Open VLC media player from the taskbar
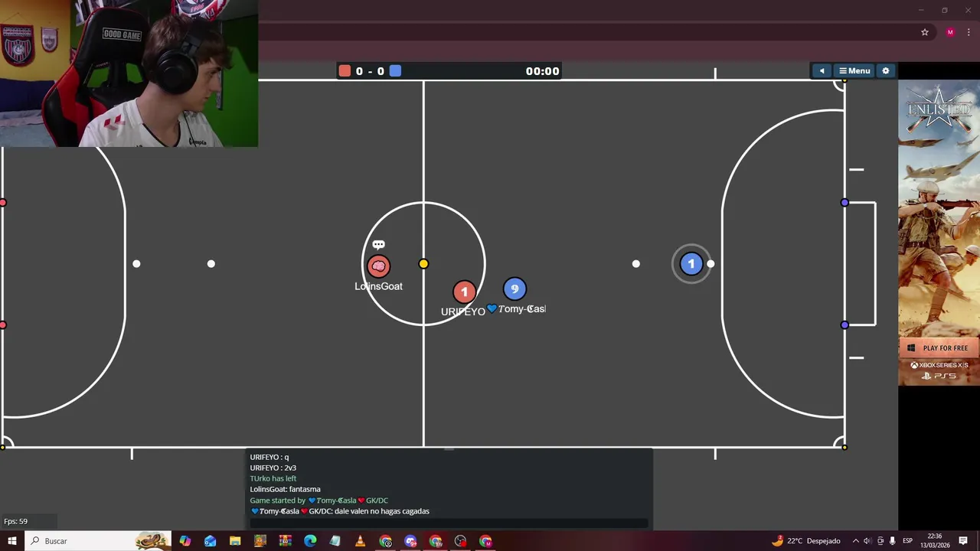Screen dimensions: 980x551 coord(360,541)
